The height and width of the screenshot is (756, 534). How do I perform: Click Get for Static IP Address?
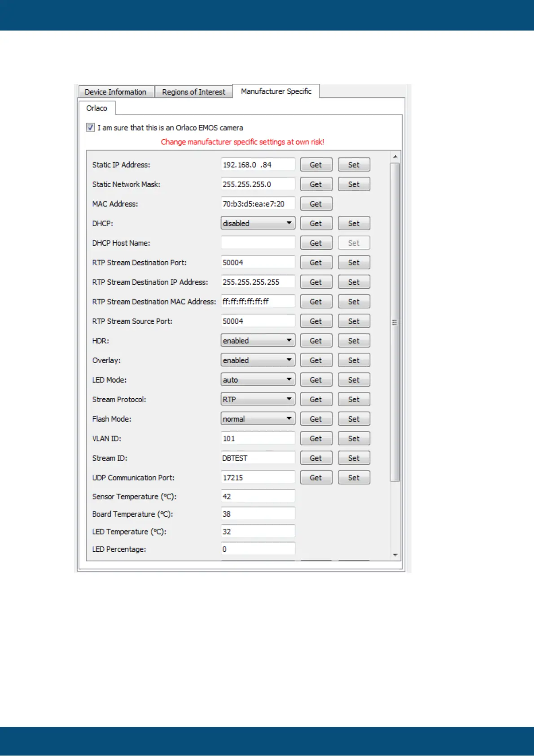316,165
